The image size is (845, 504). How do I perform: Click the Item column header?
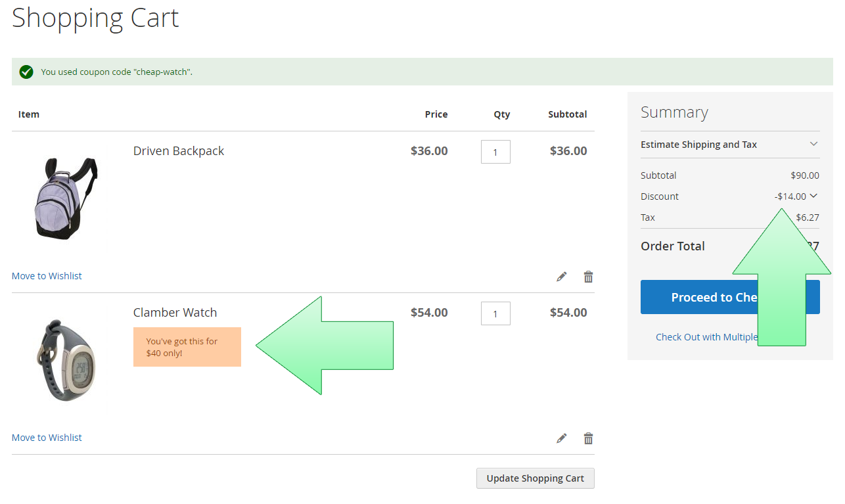29,114
